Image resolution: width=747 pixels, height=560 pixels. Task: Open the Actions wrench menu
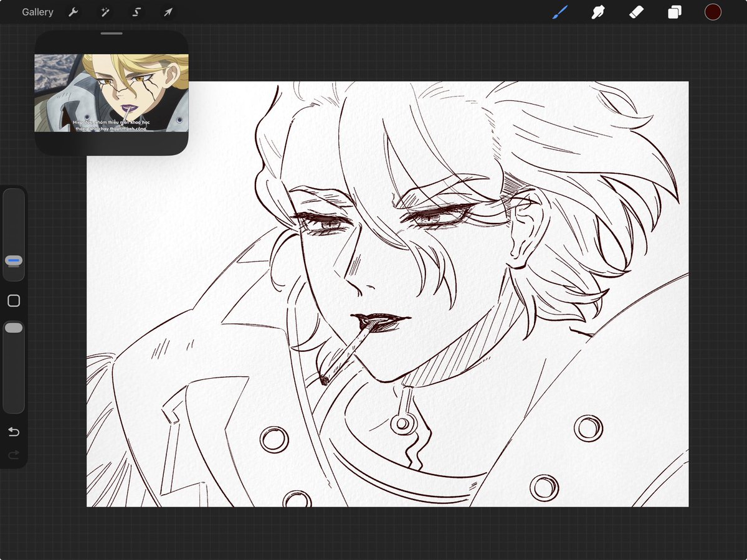[73, 12]
